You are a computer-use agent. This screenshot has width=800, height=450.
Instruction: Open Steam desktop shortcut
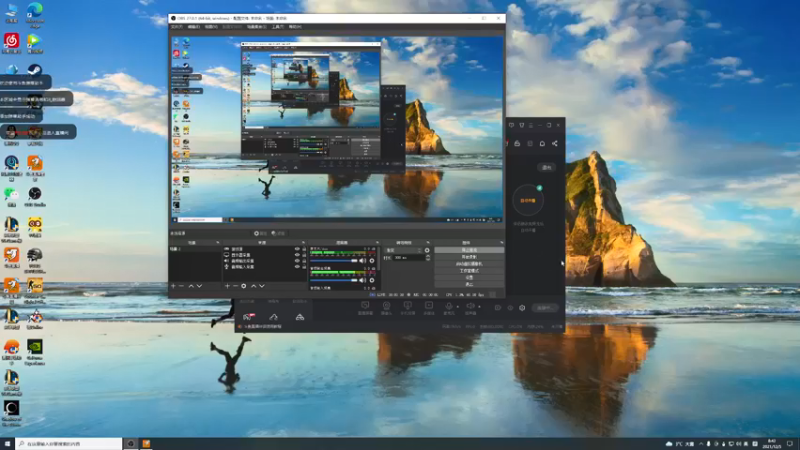pyautogui.click(x=35, y=70)
